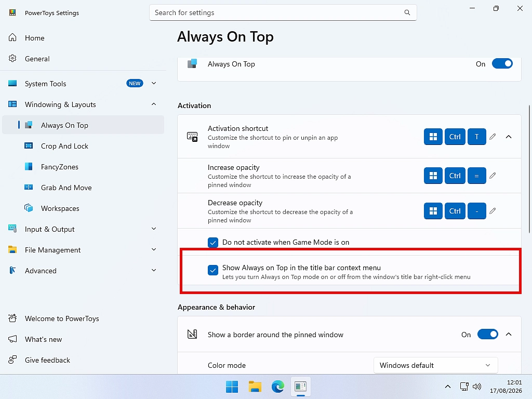Expand the Advanced section
Viewport: 532px width, 399px height.
(154, 270)
